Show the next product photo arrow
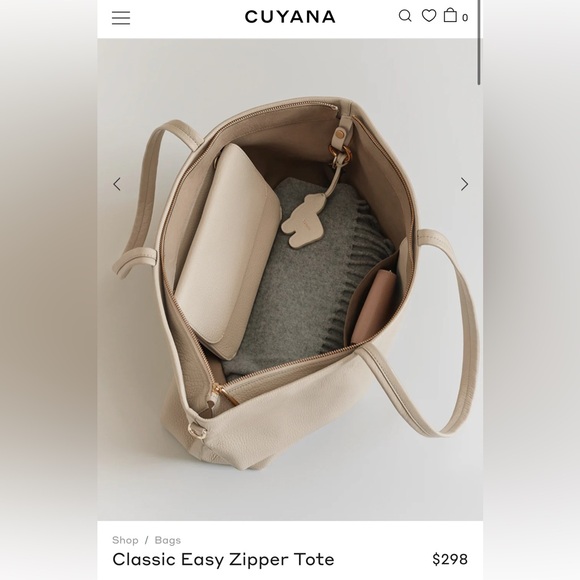580x580 pixels. click(x=464, y=184)
